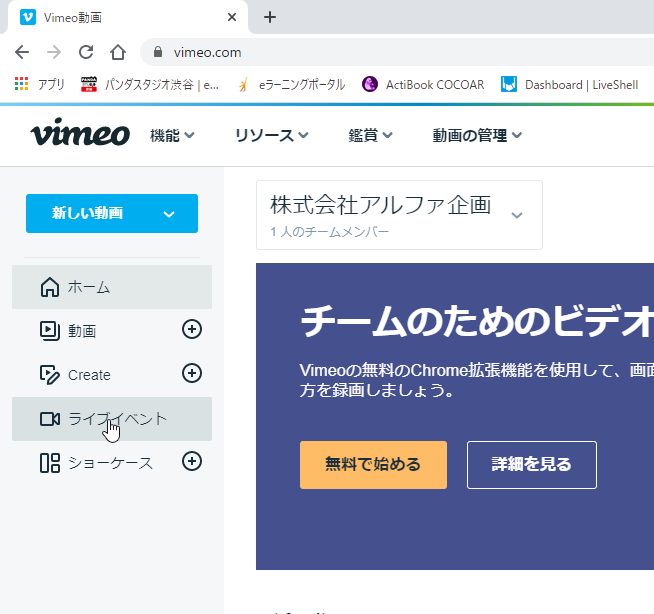
Task: Click the 無料で始める button
Action: 373,465
